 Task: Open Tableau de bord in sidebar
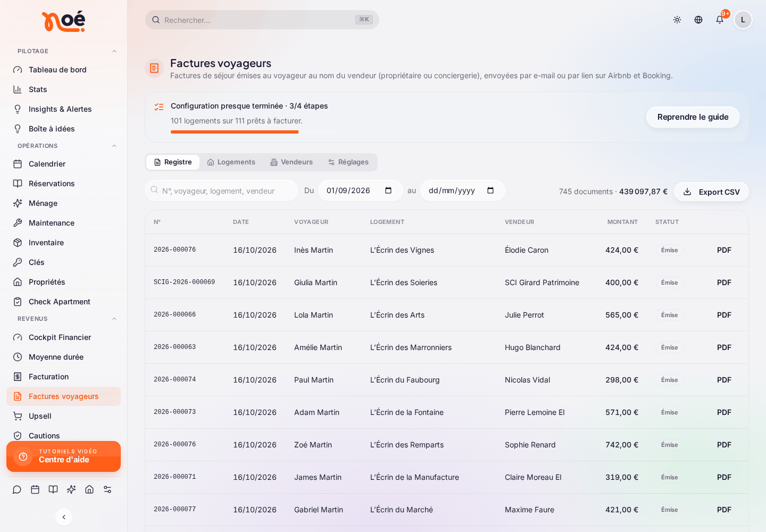[63, 70]
